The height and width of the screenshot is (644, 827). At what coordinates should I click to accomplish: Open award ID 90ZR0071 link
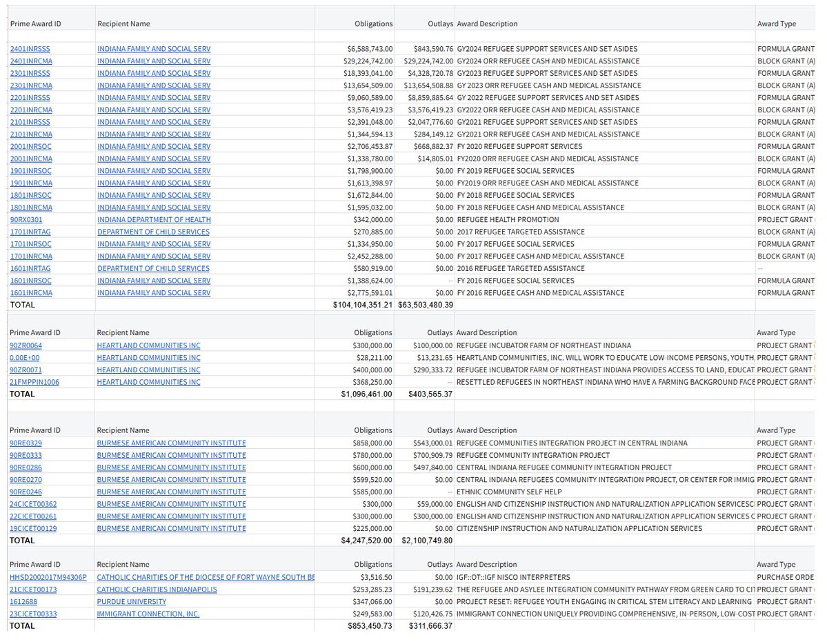26,370
